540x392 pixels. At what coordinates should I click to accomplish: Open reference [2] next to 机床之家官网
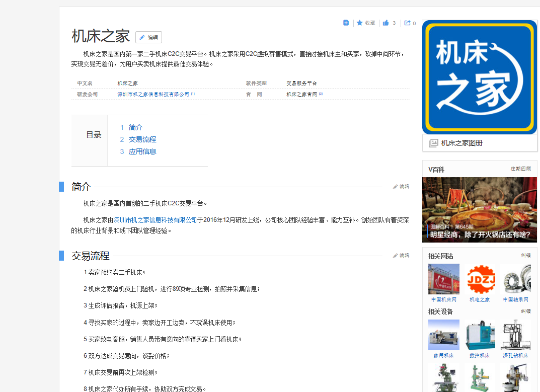321,94
